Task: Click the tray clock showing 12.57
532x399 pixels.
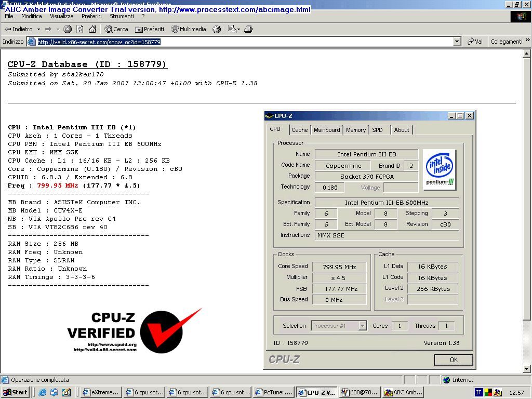Action: 516,393
